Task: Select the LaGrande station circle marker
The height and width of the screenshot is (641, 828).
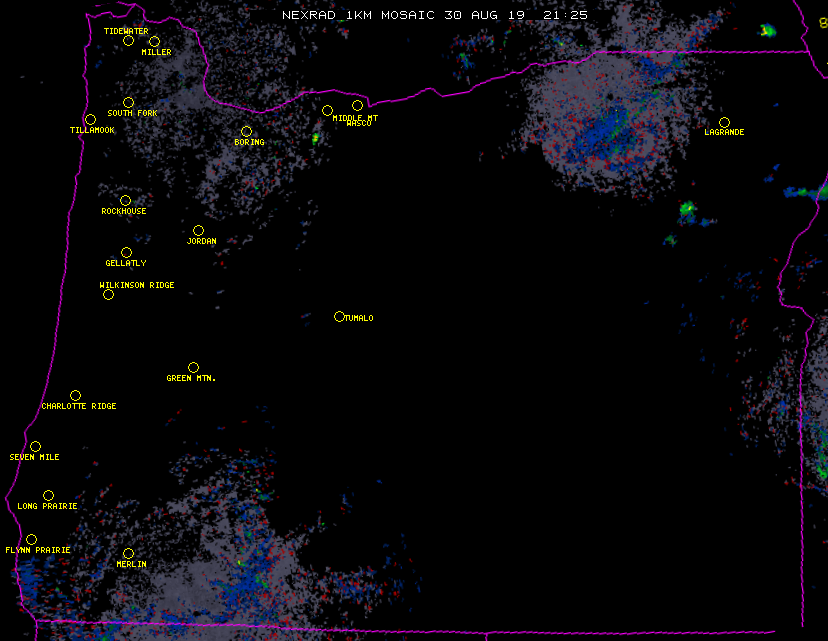Action: pos(724,122)
